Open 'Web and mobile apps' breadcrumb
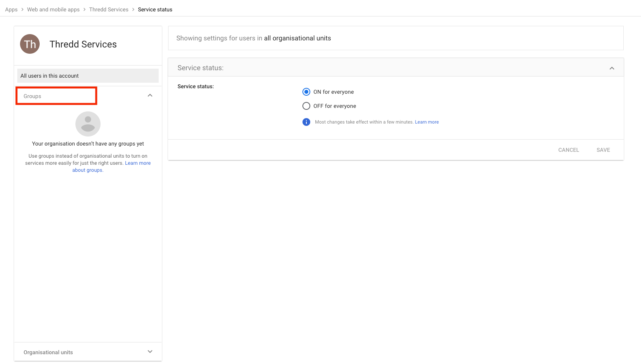This screenshot has width=641, height=364. tap(53, 9)
